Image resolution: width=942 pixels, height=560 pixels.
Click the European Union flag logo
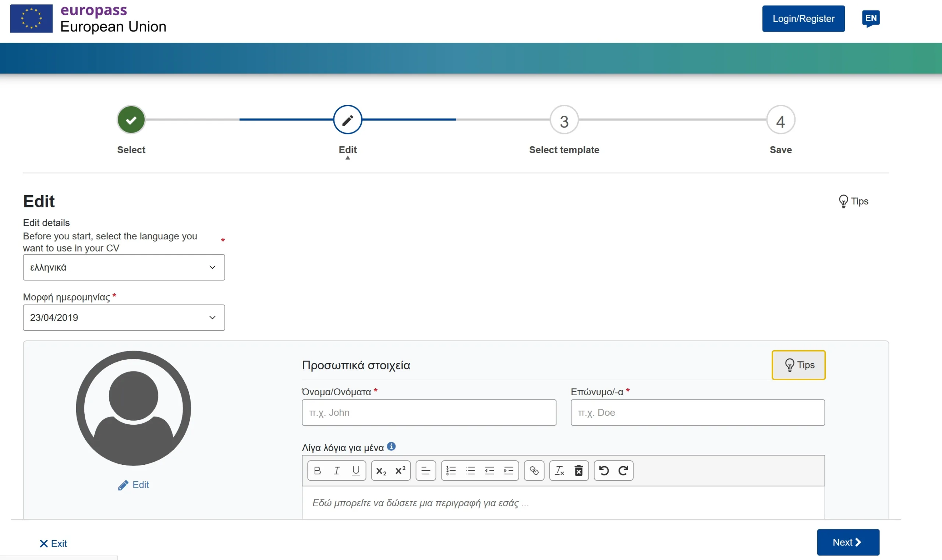click(31, 18)
